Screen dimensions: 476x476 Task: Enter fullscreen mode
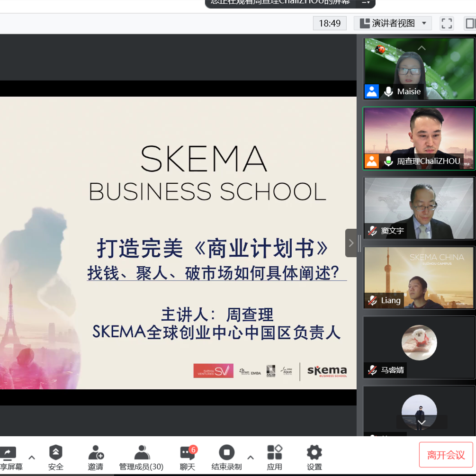coord(447,23)
